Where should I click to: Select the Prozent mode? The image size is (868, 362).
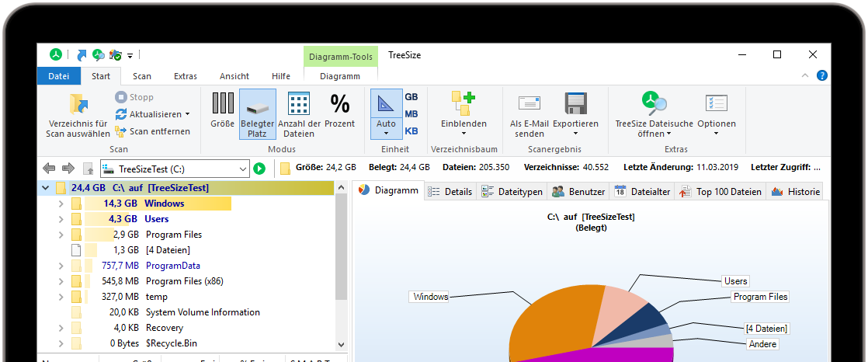340,110
